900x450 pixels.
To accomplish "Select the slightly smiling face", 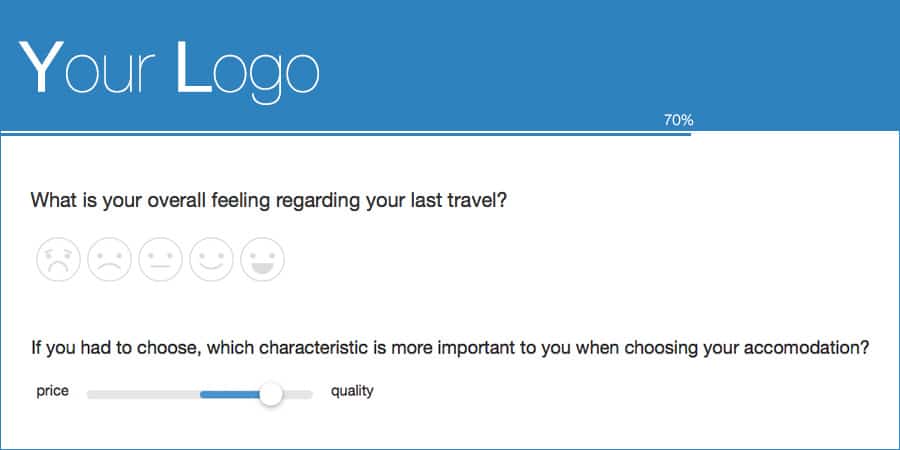I will [211, 259].
